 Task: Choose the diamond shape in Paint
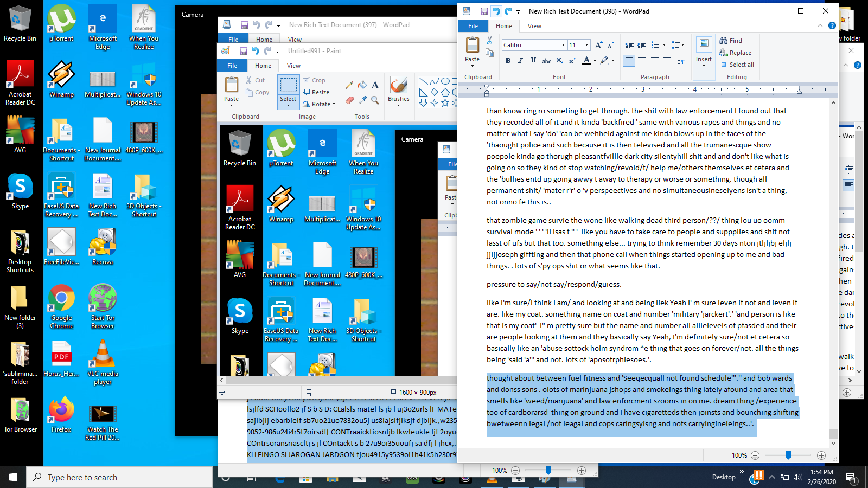click(x=435, y=92)
